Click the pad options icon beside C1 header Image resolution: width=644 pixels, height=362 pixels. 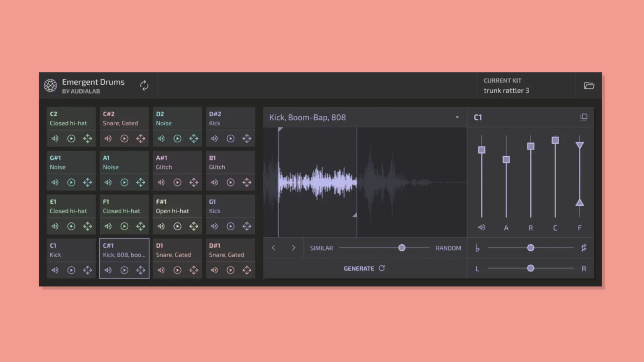click(x=584, y=117)
